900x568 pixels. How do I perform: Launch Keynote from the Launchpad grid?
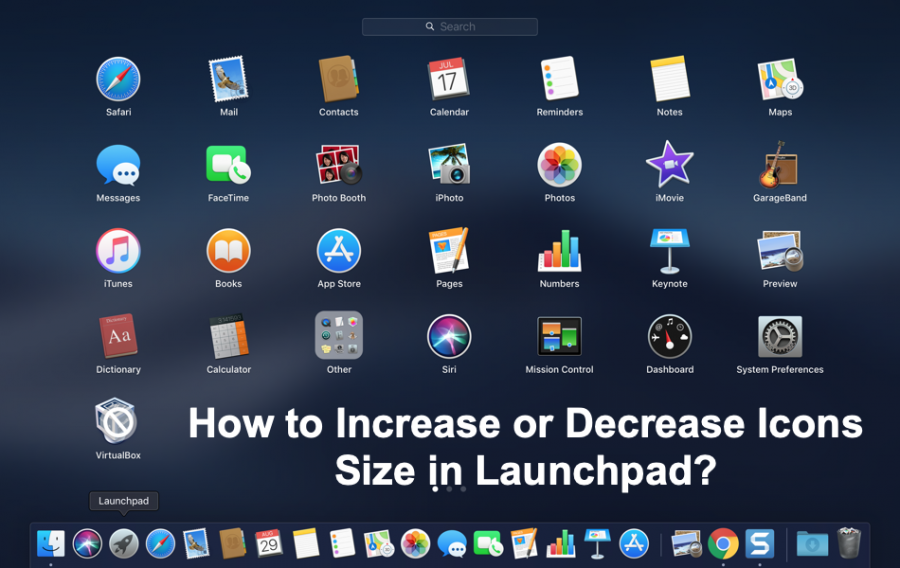(670, 251)
